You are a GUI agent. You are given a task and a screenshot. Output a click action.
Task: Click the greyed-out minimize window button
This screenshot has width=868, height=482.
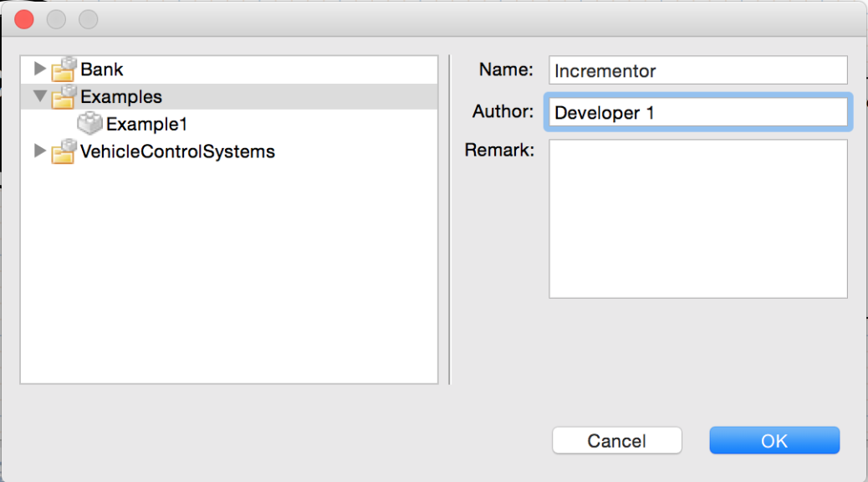tap(57, 20)
